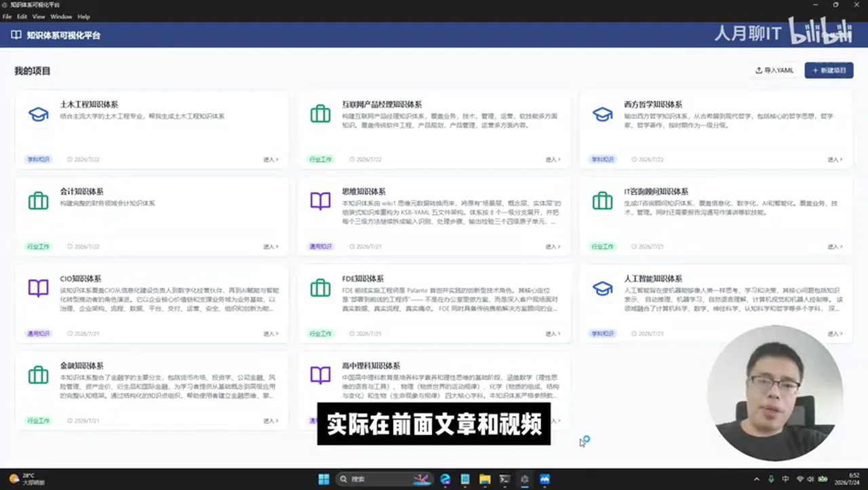Open the Windows Start menu
Screen dimensions: 868x490
tap(323, 479)
